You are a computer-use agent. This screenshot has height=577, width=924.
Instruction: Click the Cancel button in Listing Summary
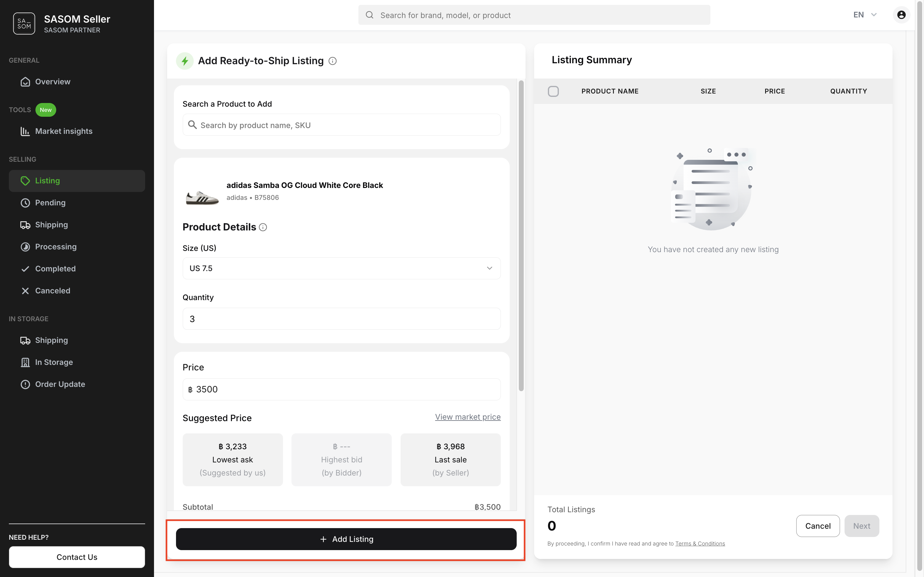pos(818,526)
